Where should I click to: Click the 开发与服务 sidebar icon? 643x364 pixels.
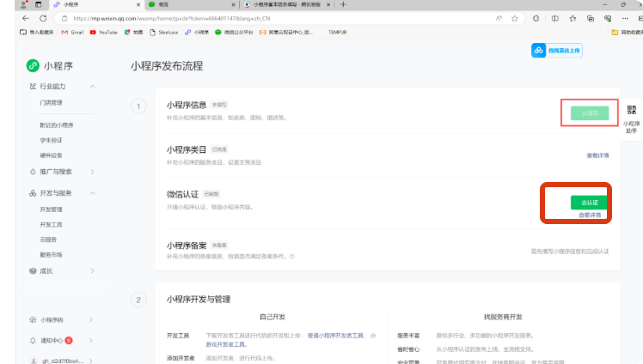pos(33,193)
